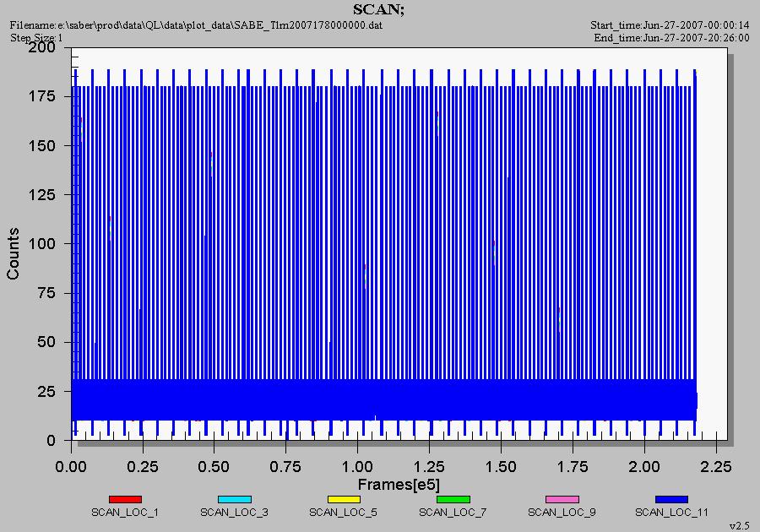Click the 100 y-axis tick value

coord(42,244)
